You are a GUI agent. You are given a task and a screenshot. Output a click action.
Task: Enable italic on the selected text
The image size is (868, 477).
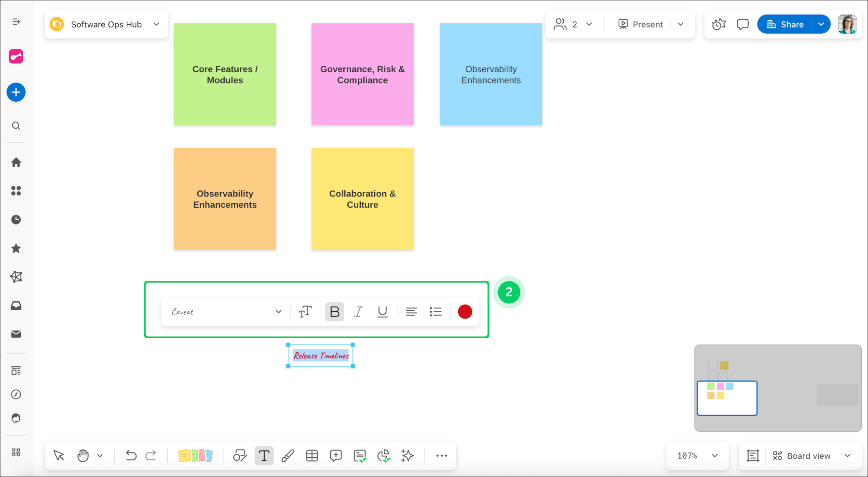[x=358, y=312]
